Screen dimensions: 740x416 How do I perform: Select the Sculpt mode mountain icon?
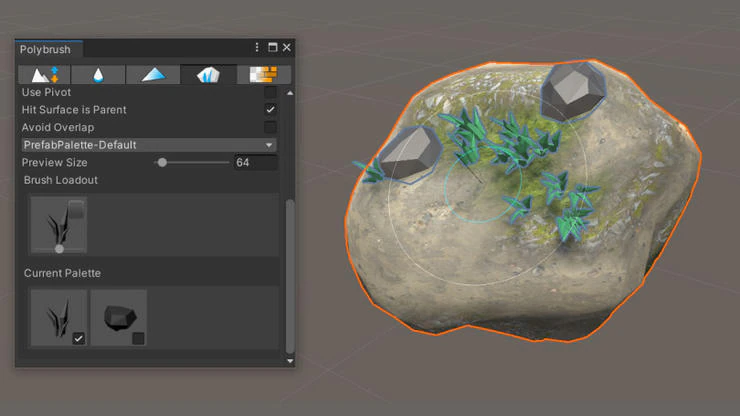coord(44,75)
